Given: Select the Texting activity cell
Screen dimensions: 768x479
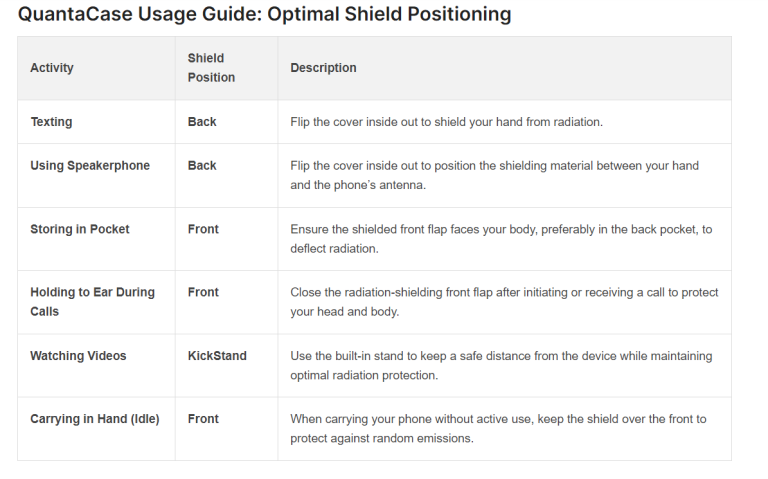Looking at the screenshot, I should (51, 122).
